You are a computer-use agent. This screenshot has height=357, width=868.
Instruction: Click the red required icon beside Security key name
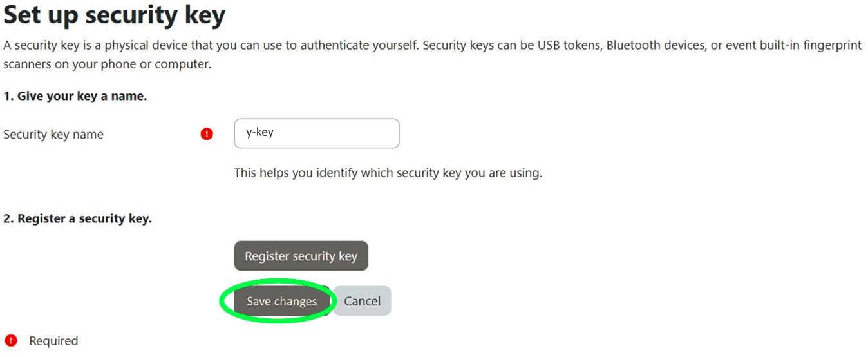(207, 134)
